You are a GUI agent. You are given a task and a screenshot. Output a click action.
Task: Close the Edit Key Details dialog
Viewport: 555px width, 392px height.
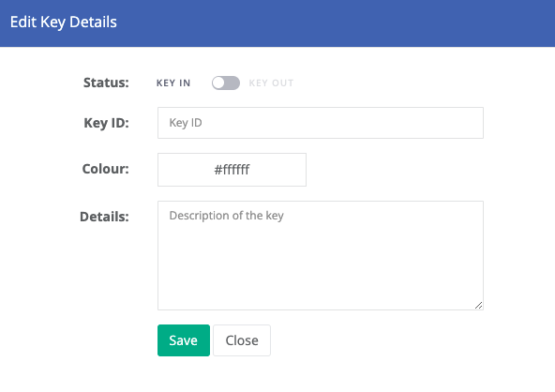[x=242, y=340]
